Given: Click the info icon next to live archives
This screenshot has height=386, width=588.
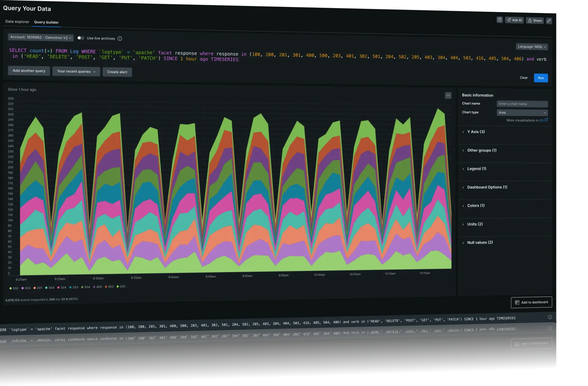Looking at the screenshot, I should pyautogui.click(x=120, y=38).
